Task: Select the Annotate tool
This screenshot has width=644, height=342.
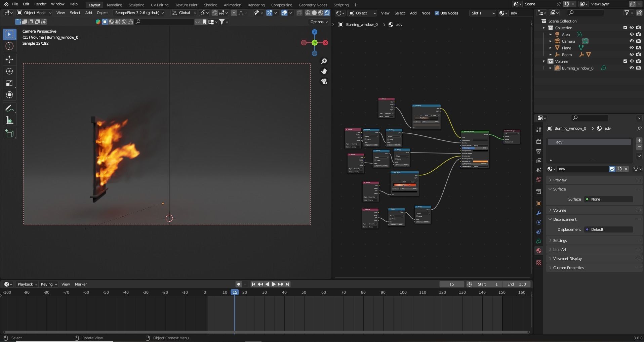Action: click(x=9, y=109)
